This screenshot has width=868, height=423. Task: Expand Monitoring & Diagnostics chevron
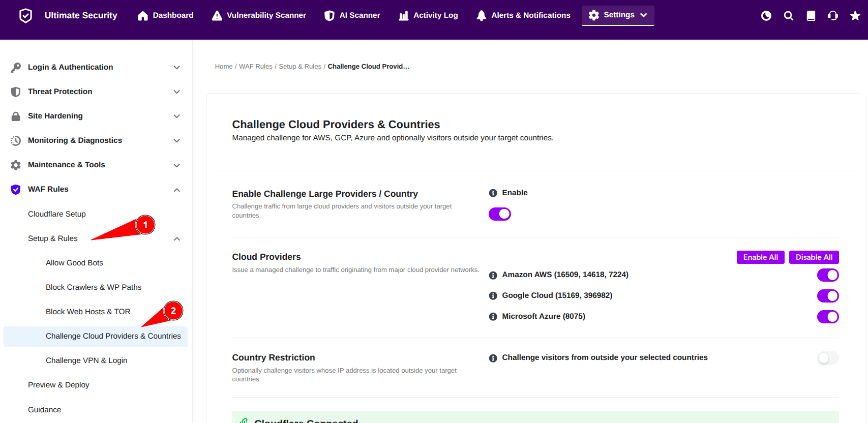click(177, 140)
